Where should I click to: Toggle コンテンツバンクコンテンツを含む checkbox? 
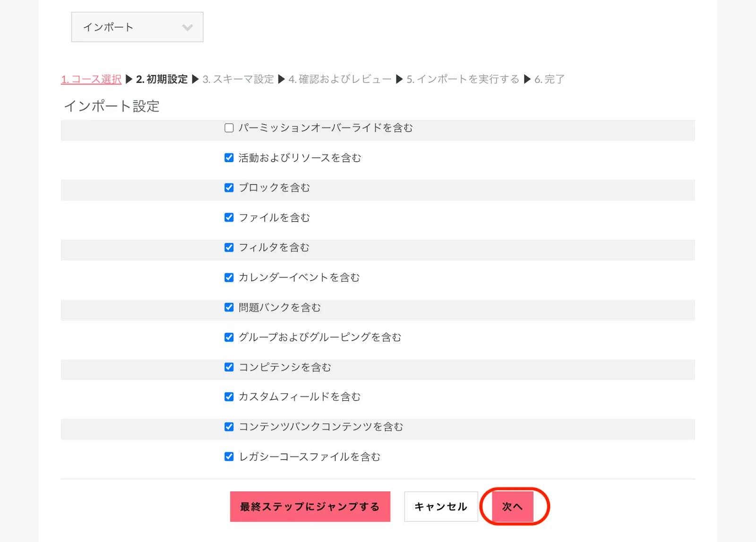[x=229, y=427]
